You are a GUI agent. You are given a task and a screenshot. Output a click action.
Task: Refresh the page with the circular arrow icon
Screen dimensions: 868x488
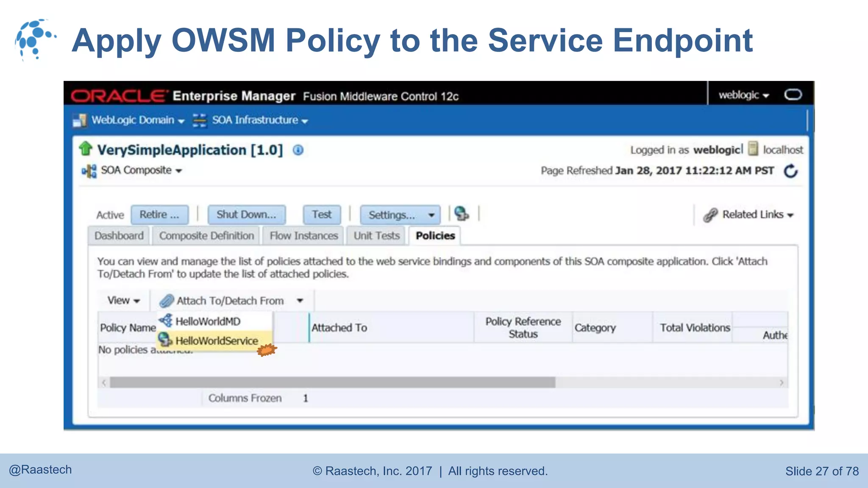(791, 171)
